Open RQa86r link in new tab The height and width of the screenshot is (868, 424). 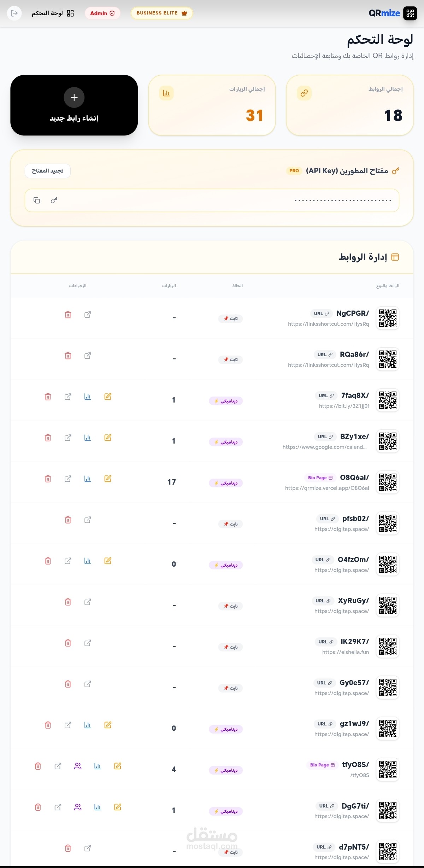(x=88, y=356)
